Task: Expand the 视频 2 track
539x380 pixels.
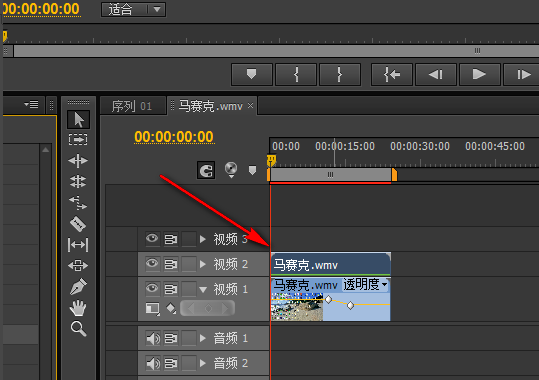Action: (203, 264)
